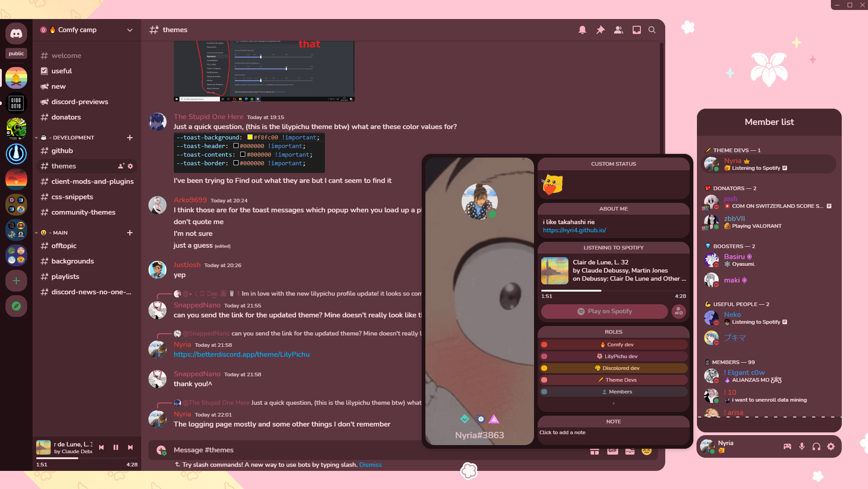Deafen headphones toggle
This screenshot has width=868, height=489.
tap(816, 446)
